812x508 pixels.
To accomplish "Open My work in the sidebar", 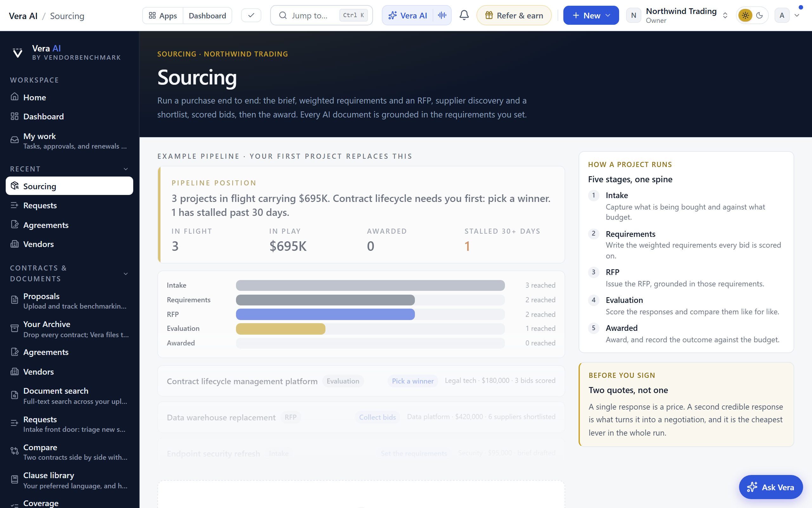I will pos(69,141).
